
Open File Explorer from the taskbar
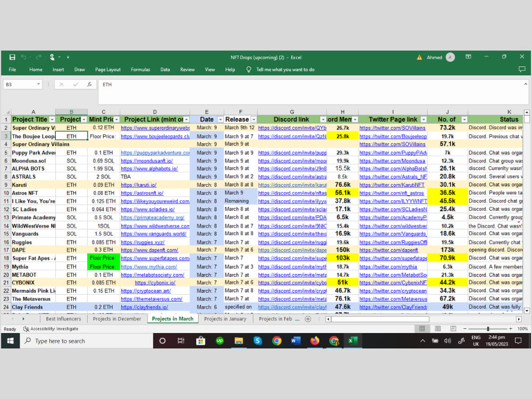pyautogui.click(x=238, y=340)
